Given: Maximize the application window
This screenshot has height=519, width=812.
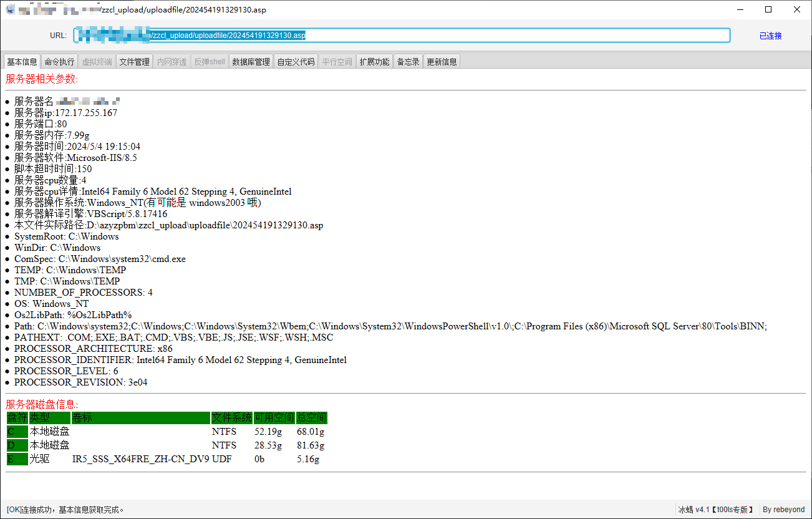Looking at the screenshot, I should (768, 9).
